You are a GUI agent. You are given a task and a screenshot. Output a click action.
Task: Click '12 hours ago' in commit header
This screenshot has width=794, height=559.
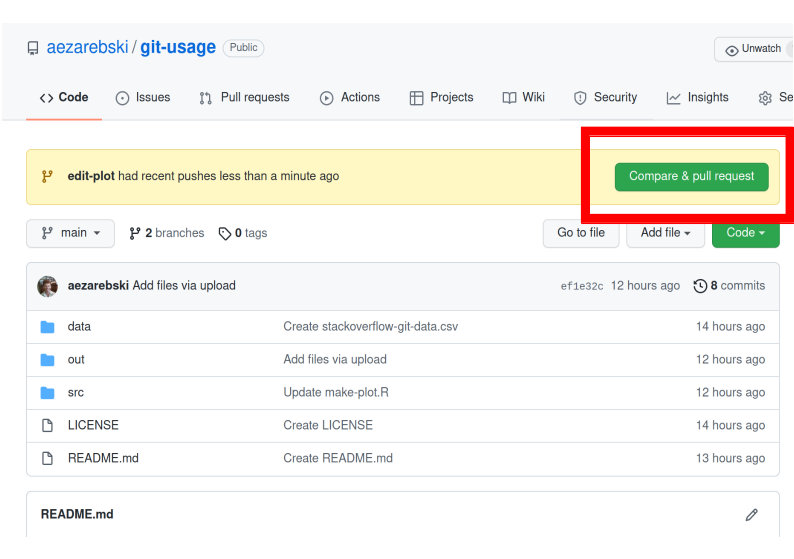(645, 286)
